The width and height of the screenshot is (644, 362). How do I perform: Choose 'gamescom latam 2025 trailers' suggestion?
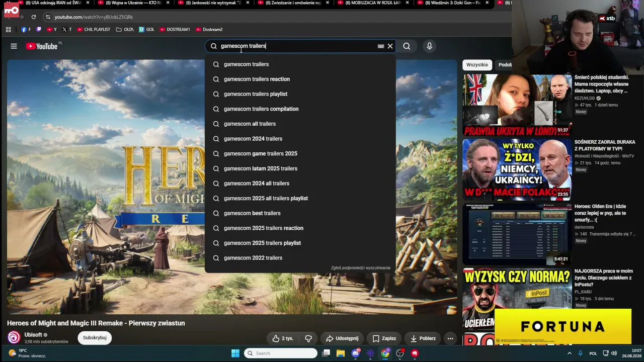[x=300, y=168]
